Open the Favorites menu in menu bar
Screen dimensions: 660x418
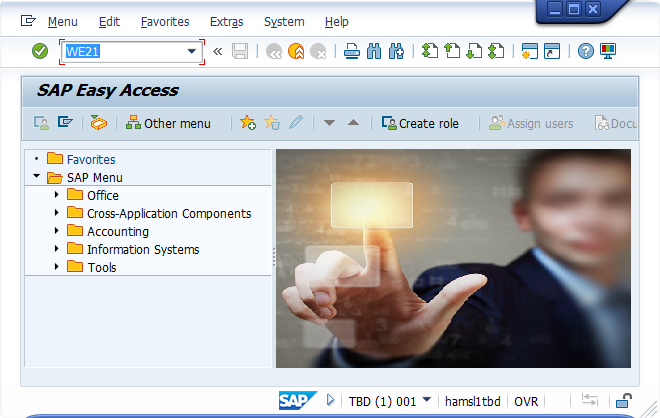[x=165, y=21]
